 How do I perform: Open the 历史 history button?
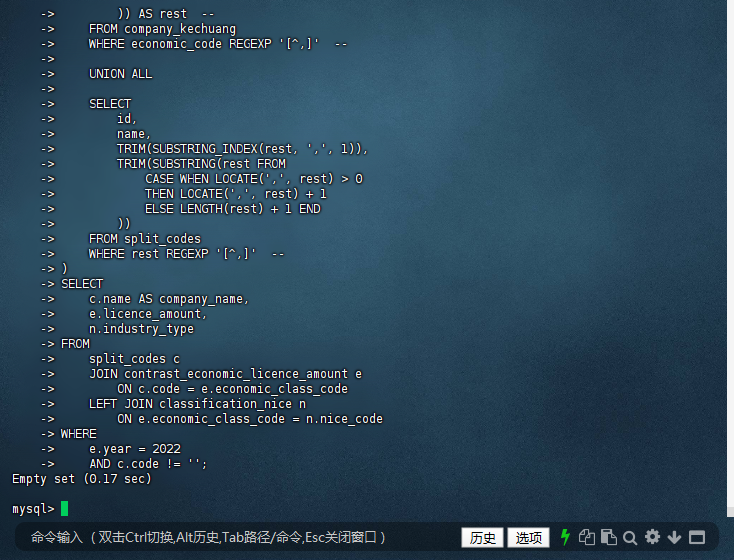click(x=482, y=538)
